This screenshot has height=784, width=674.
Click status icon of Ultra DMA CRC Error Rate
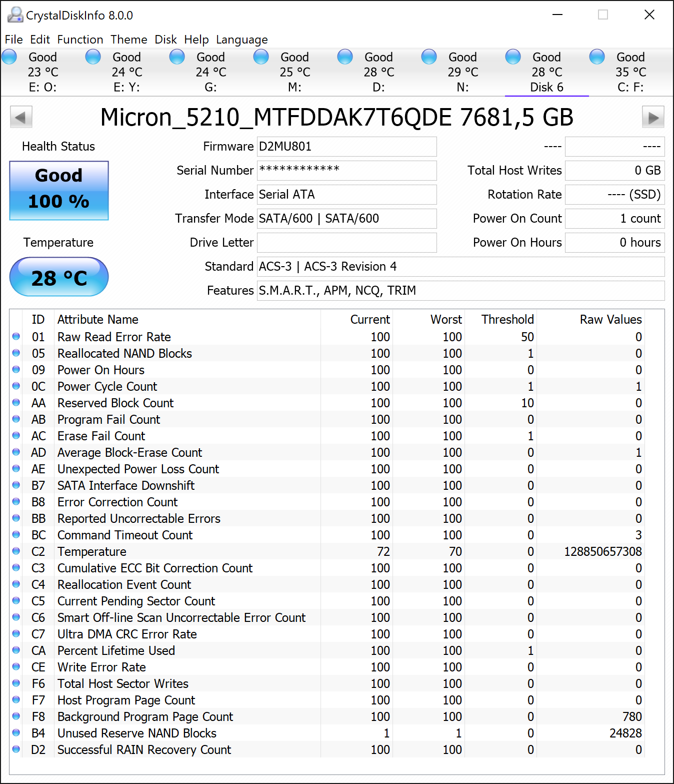click(x=16, y=634)
